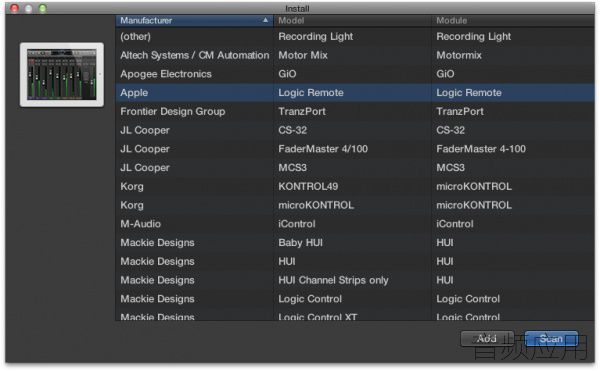This screenshot has height=371, width=600.
Task: Select Logic Control XT model
Action: pos(318,317)
